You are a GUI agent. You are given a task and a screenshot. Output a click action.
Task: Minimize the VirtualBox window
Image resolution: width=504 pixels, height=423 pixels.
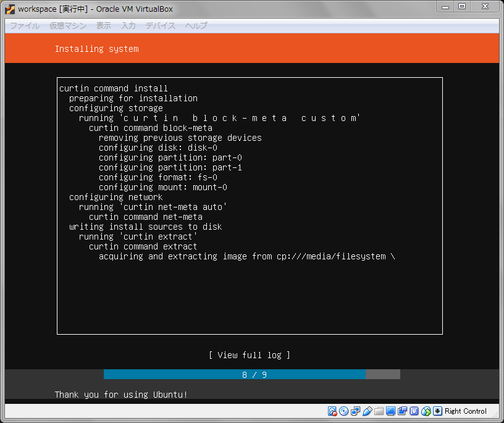coord(445,7)
